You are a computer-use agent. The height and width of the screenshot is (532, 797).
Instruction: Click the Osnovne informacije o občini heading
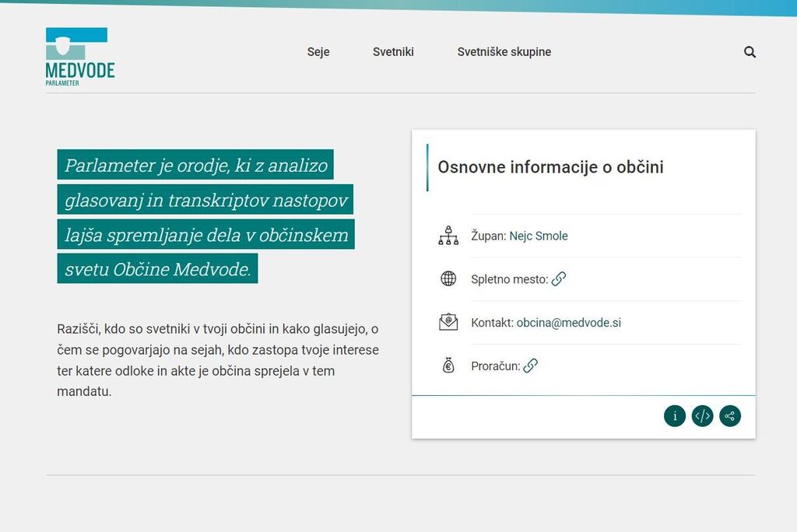click(x=550, y=167)
